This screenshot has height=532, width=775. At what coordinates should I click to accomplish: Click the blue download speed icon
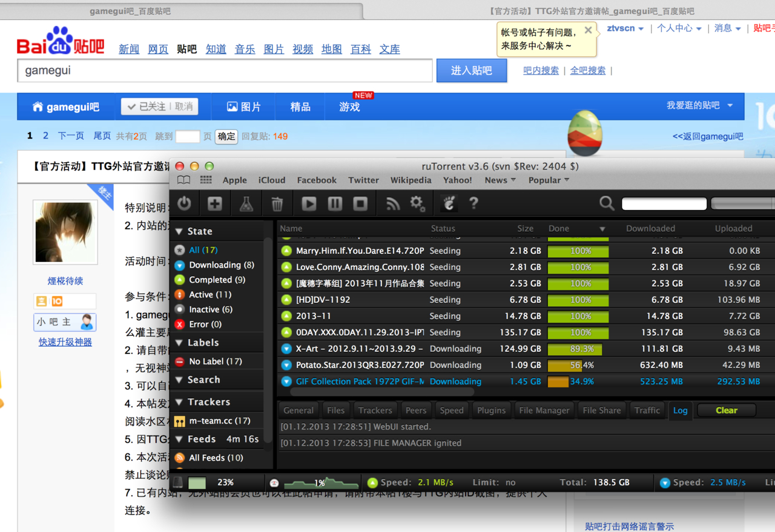(665, 482)
